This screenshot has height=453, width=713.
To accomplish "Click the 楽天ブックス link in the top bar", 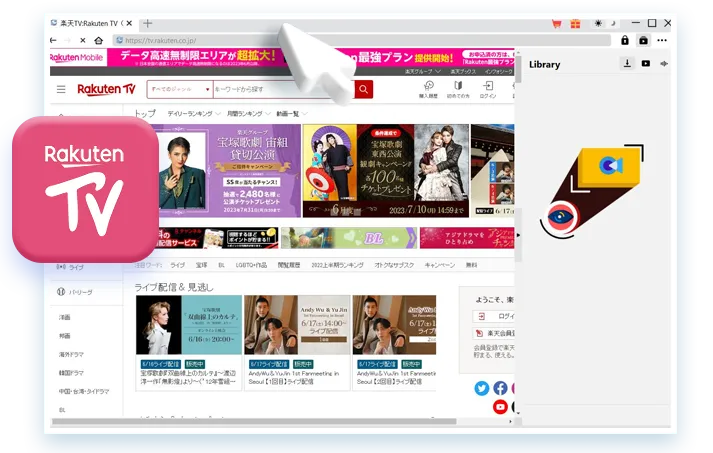I will pyautogui.click(x=463, y=71).
